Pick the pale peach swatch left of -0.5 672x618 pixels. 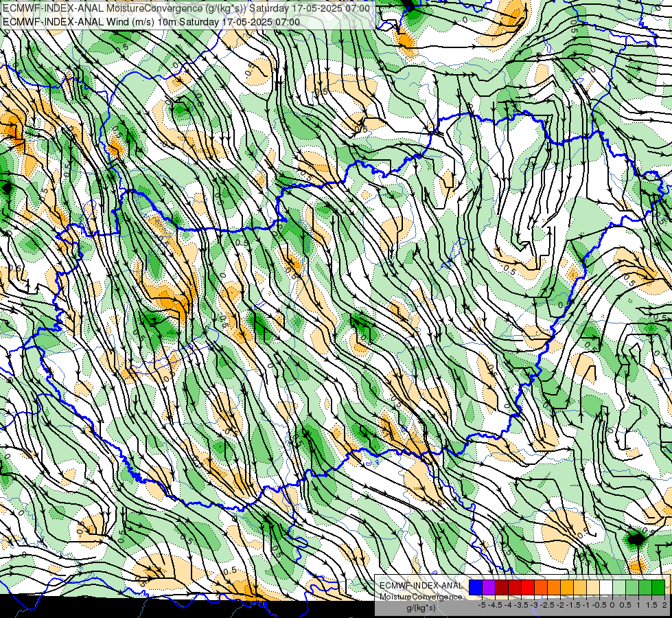pos(593,587)
